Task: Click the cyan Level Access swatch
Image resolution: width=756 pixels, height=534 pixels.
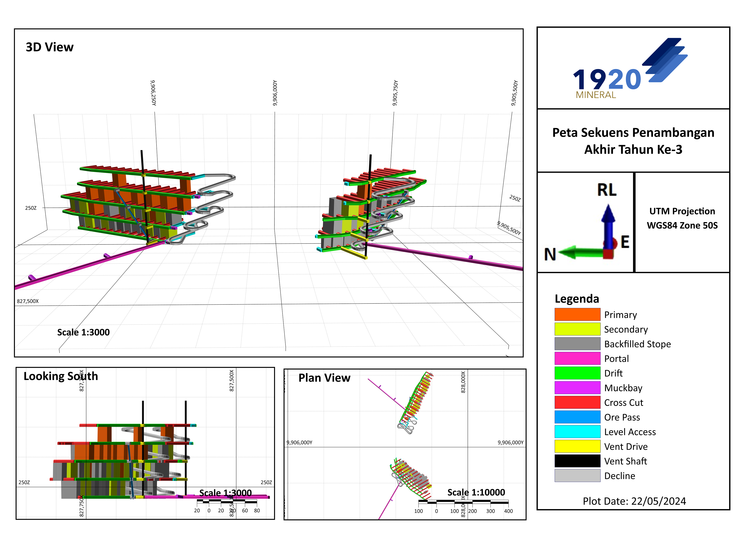Action: 577,432
